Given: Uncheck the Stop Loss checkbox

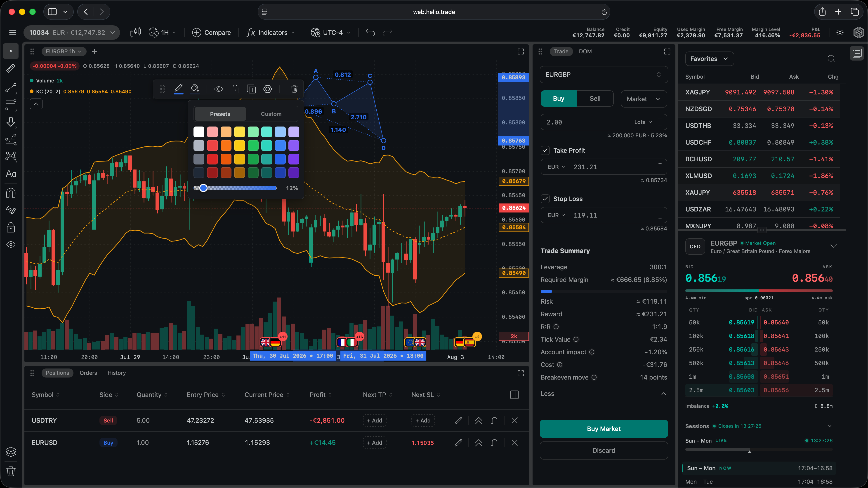Looking at the screenshot, I should [x=545, y=199].
